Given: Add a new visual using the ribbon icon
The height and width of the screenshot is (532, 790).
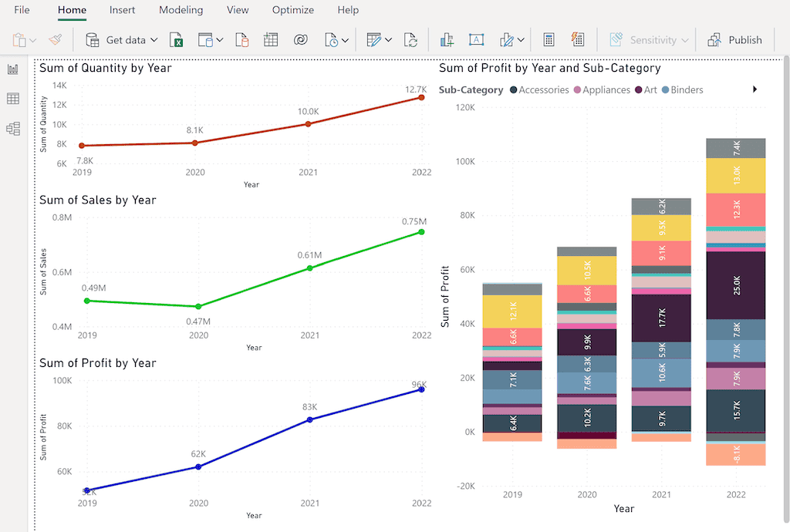Looking at the screenshot, I should [446, 39].
